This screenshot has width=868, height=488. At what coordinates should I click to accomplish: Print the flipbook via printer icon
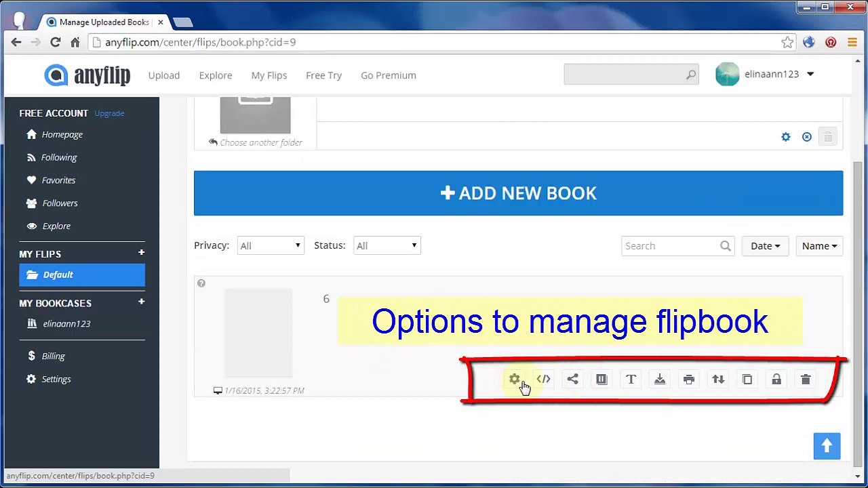[689, 380]
